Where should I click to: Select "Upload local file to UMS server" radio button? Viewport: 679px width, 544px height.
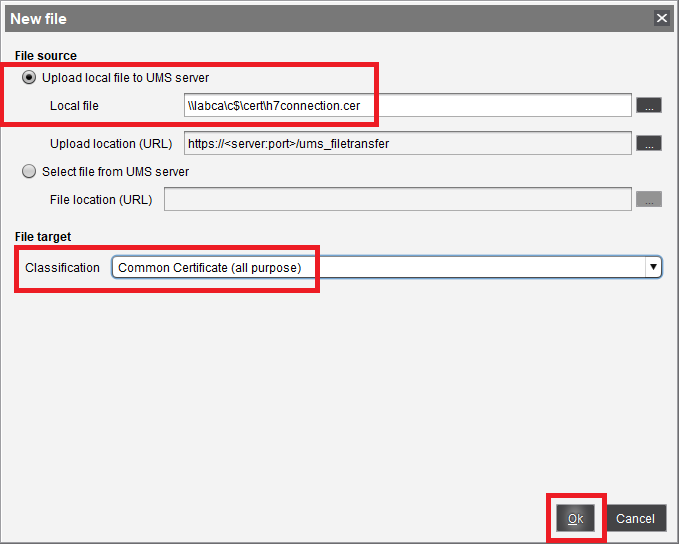point(29,77)
